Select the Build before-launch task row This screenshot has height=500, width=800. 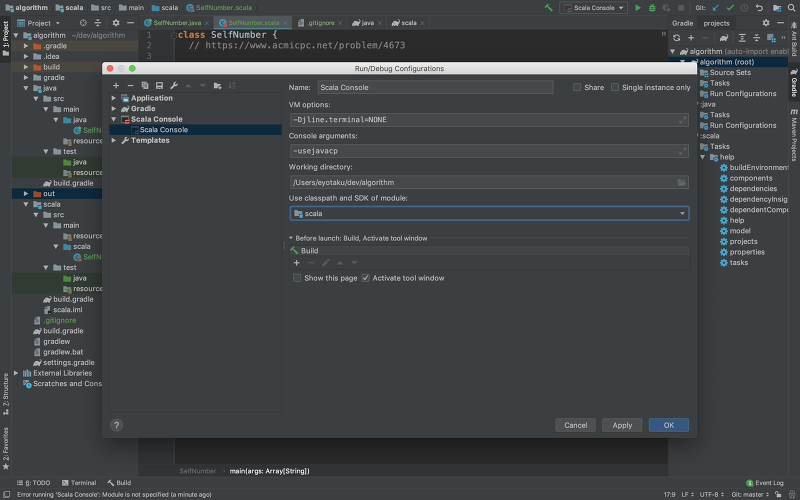tap(489, 251)
